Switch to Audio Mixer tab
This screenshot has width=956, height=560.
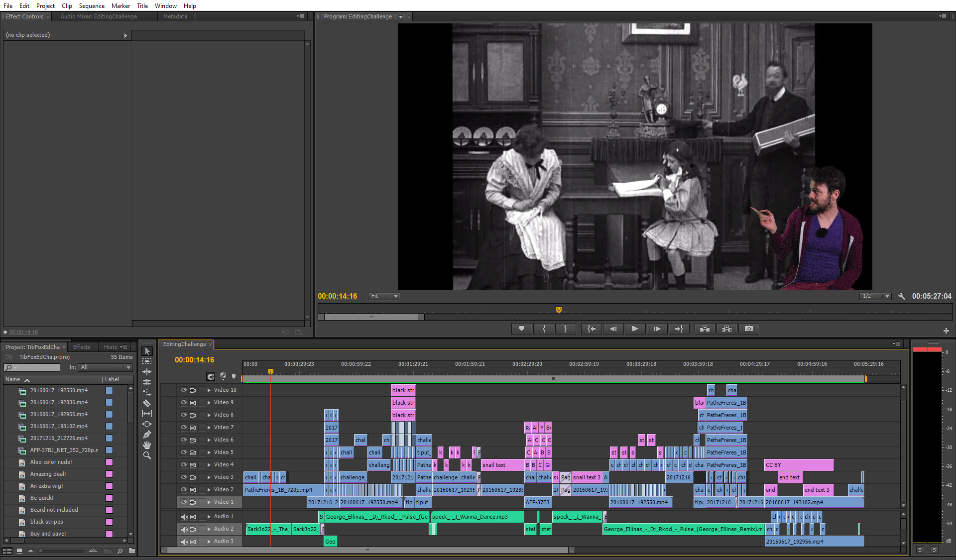99,16
